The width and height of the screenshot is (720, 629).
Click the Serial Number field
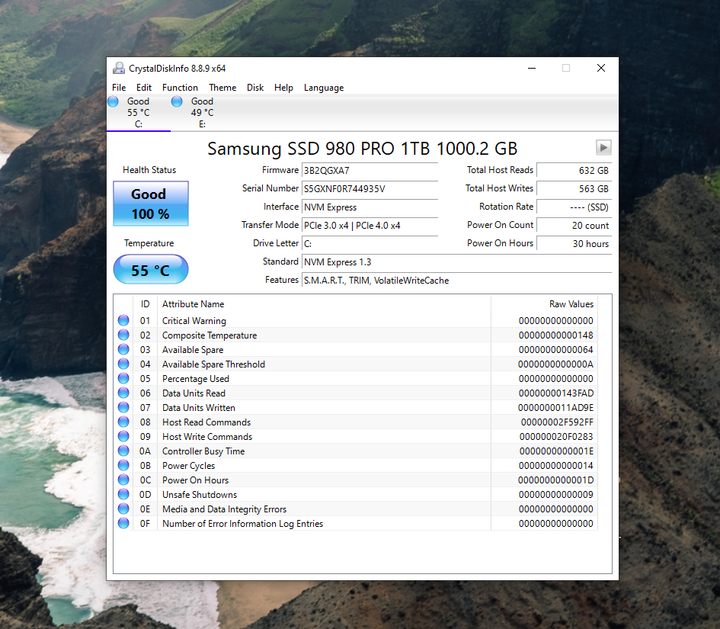(370, 189)
